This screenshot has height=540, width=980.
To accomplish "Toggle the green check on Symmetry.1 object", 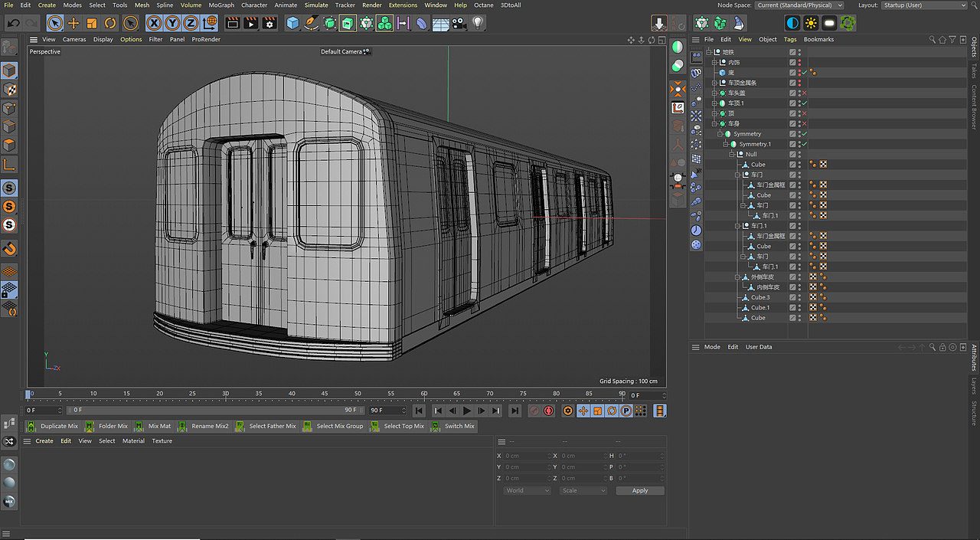I will 805,144.
